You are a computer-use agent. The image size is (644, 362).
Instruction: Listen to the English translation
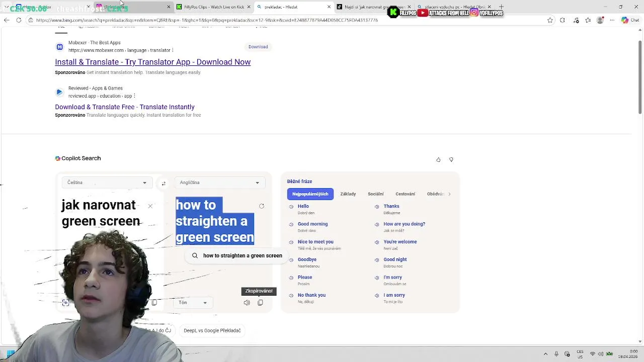pos(247,303)
